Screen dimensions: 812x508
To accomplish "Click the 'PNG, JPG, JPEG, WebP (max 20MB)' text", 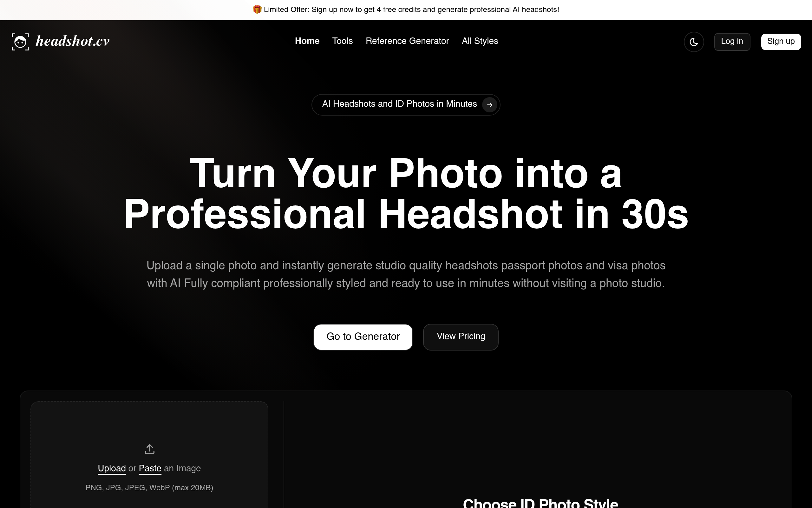I will click(x=149, y=487).
